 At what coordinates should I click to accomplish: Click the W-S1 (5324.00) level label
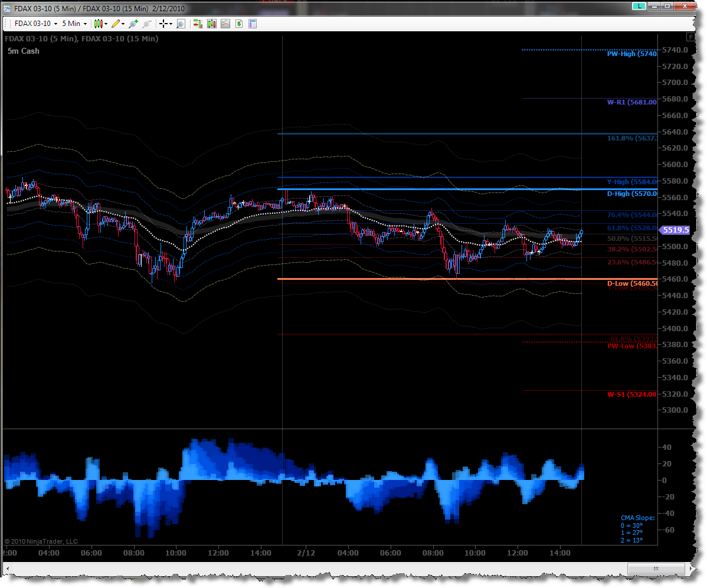point(631,394)
